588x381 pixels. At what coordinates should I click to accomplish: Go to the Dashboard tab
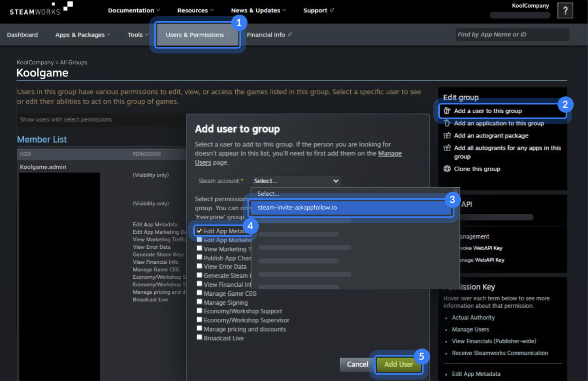[x=22, y=35]
